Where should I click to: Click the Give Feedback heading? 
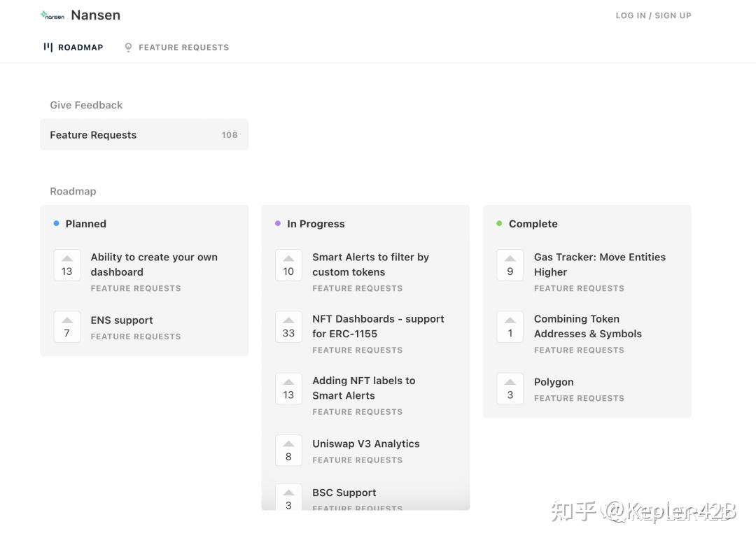(86, 105)
